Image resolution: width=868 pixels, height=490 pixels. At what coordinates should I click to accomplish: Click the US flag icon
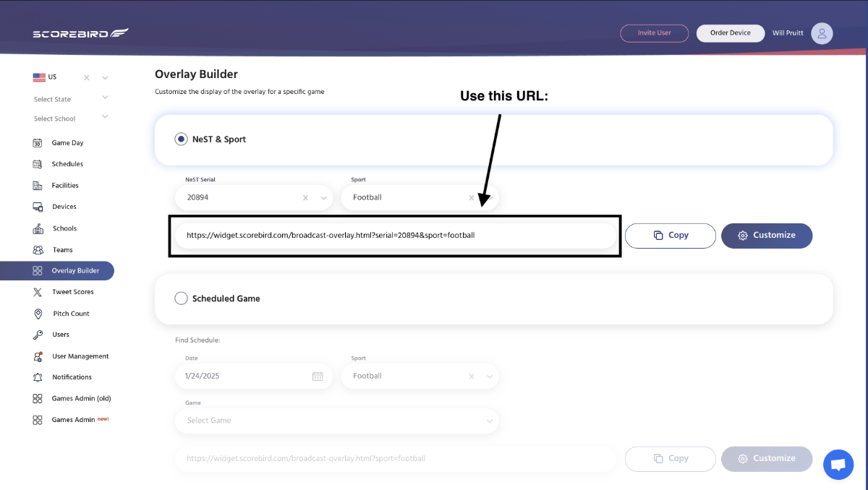click(39, 77)
